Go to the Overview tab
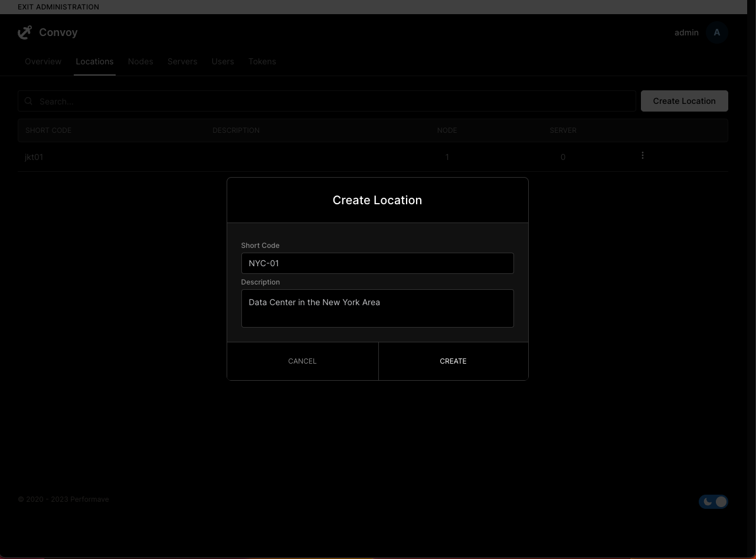Viewport: 756px width, 559px height. click(x=42, y=61)
